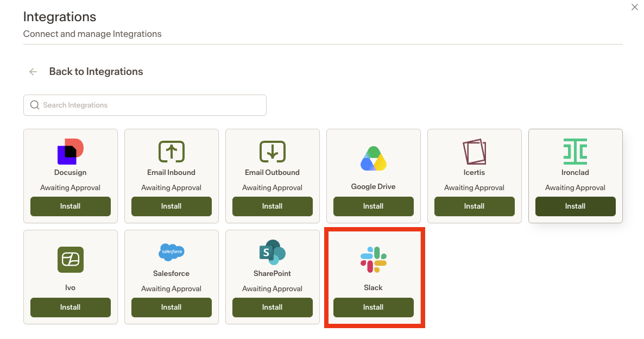
Task: Go back to Integrations link
Action: [x=96, y=72]
